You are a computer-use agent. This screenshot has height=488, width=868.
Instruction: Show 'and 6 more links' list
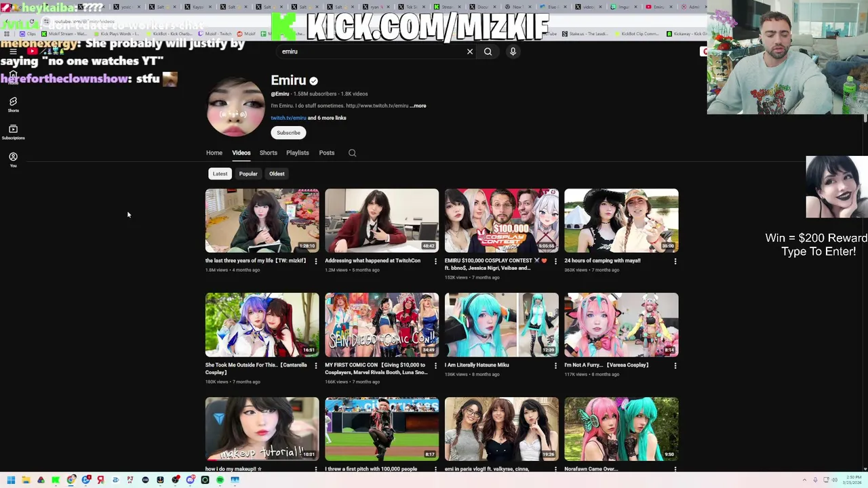[327, 118]
